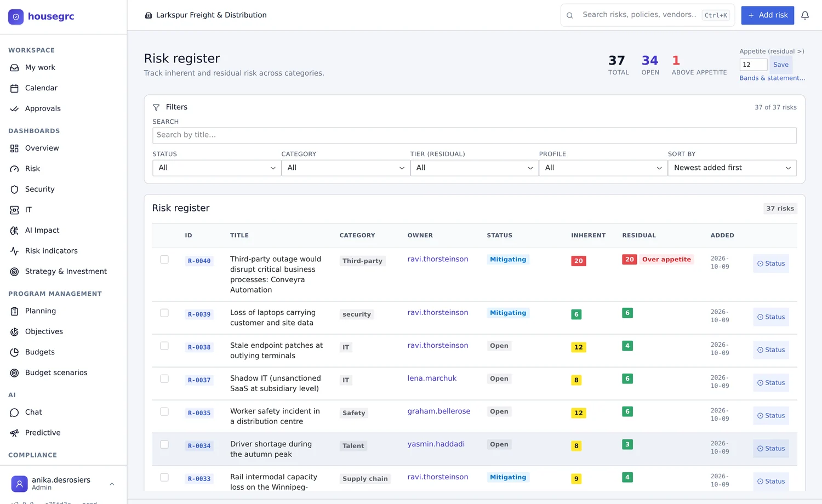Click the IT sidebar icon
The height and width of the screenshot is (504, 822).
(14, 210)
